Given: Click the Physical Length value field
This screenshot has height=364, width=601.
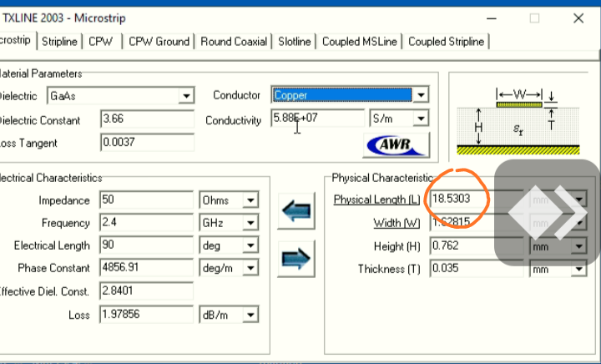Looking at the screenshot, I should 467,200.
